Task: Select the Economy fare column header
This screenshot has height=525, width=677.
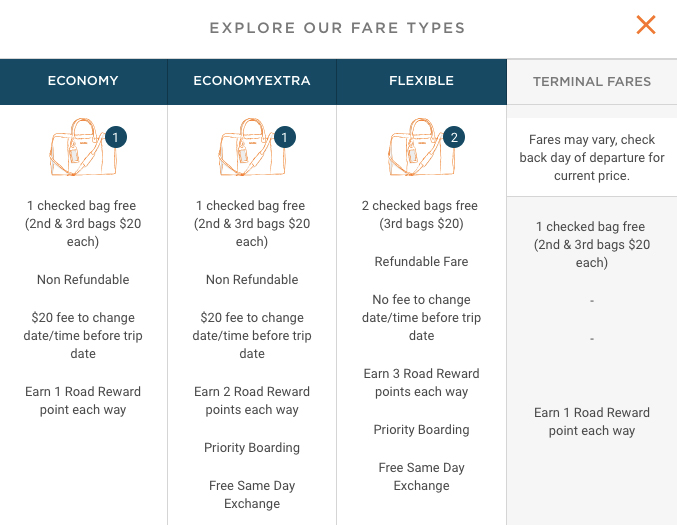Action: 83,81
